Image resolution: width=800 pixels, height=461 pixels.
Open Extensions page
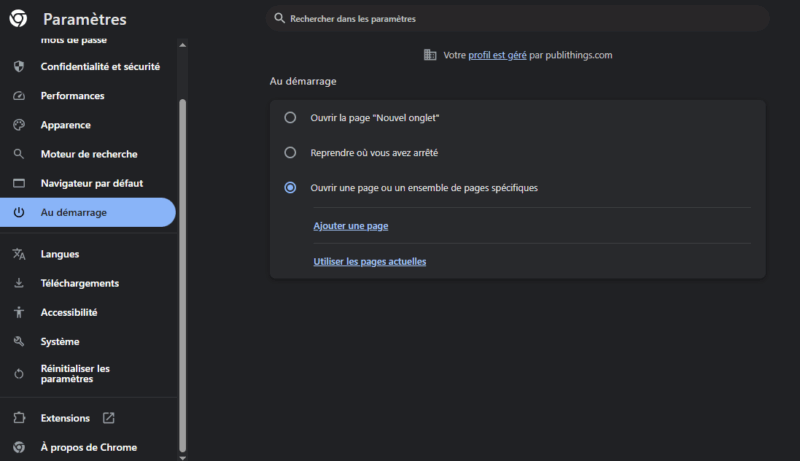88,418
